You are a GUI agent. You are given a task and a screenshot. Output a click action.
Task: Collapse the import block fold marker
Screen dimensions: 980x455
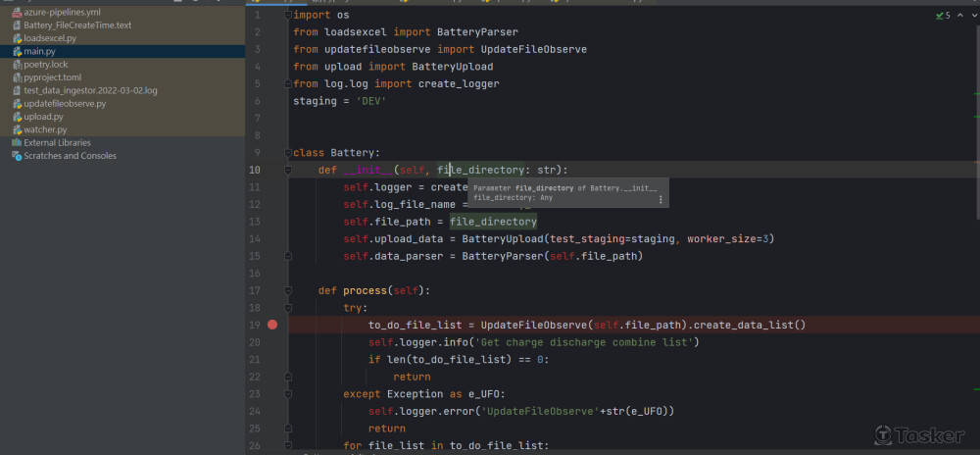(288, 16)
